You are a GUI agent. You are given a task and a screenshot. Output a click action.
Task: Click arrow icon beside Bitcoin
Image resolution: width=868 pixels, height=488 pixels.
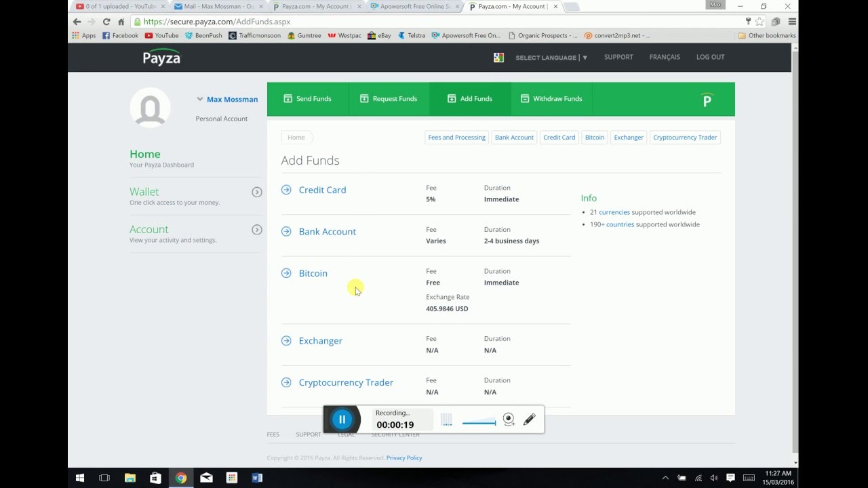(286, 273)
